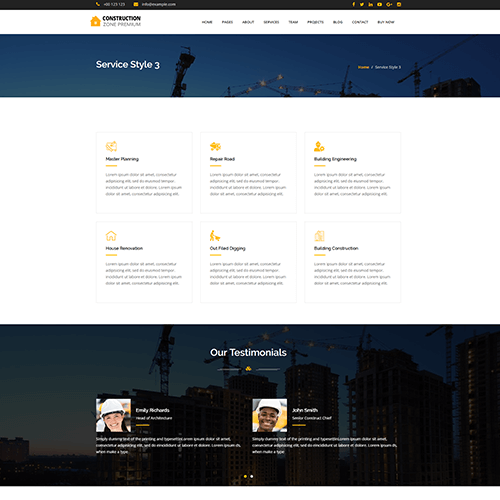500x500 pixels.
Task: Go to the Contact page
Action: pos(360,22)
